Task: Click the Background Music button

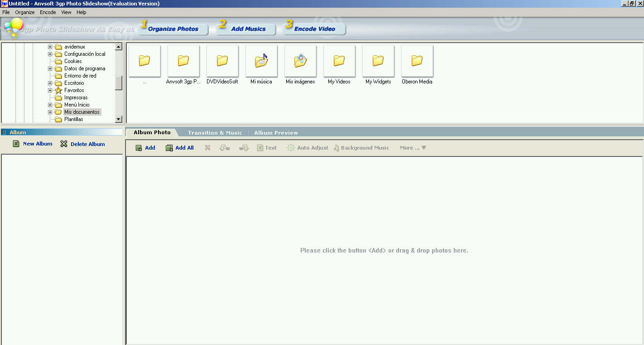Action: [x=361, y=148]
